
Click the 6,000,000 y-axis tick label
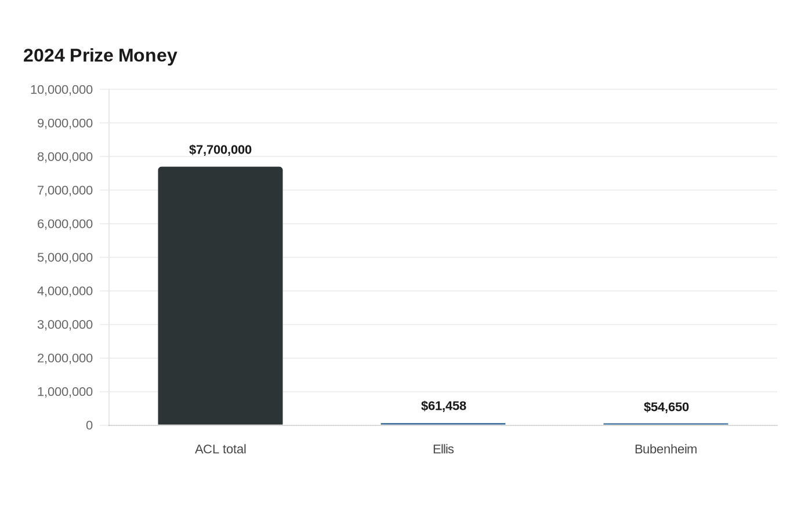coord(65,224)
